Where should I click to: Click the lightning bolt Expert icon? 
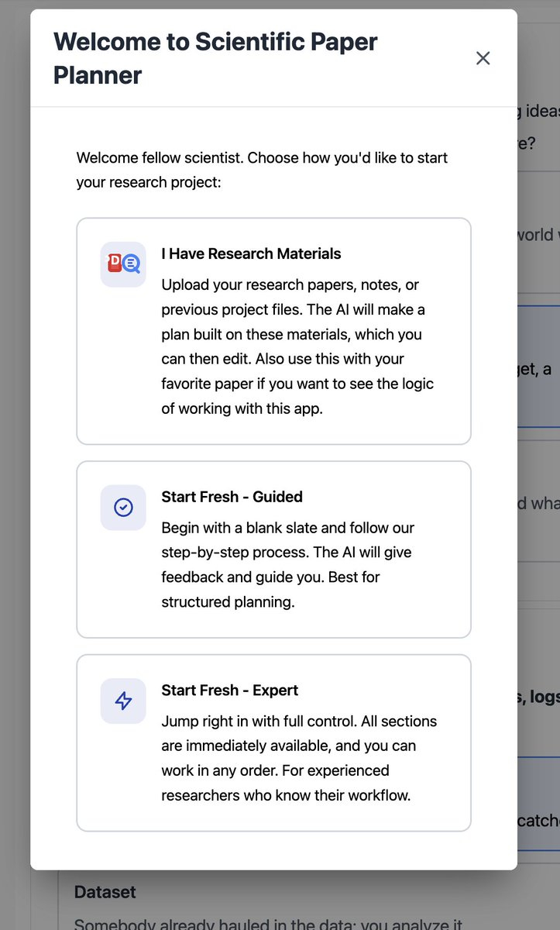(x=123, y=701)
